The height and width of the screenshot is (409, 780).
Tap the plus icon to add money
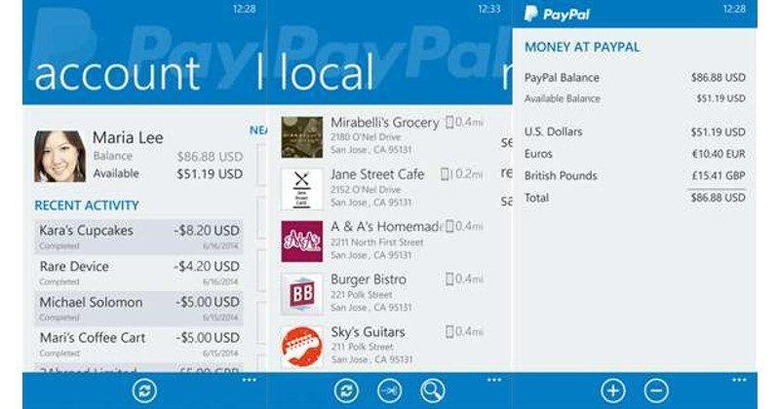[613, 391]
